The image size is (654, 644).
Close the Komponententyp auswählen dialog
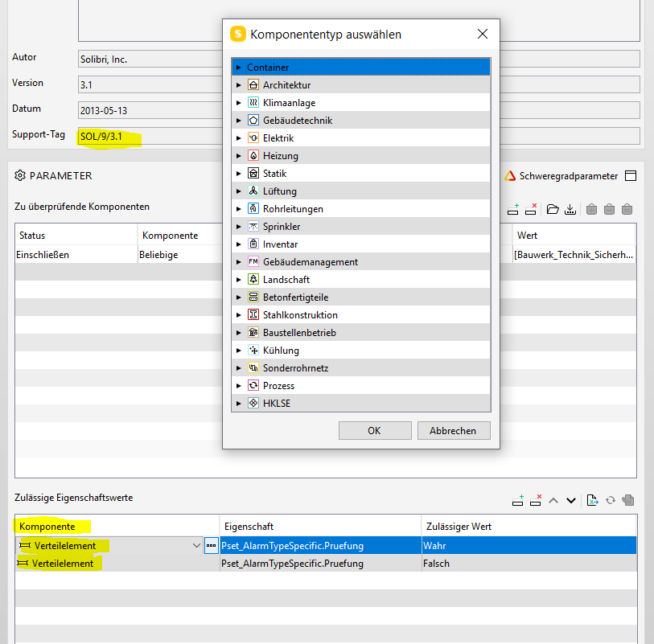pos(483,34)
